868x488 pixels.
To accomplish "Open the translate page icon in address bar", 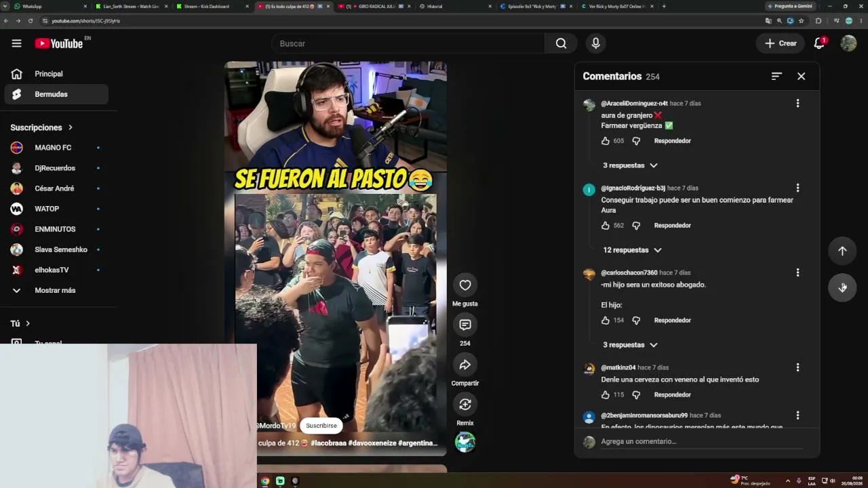I will click(768, 21).
